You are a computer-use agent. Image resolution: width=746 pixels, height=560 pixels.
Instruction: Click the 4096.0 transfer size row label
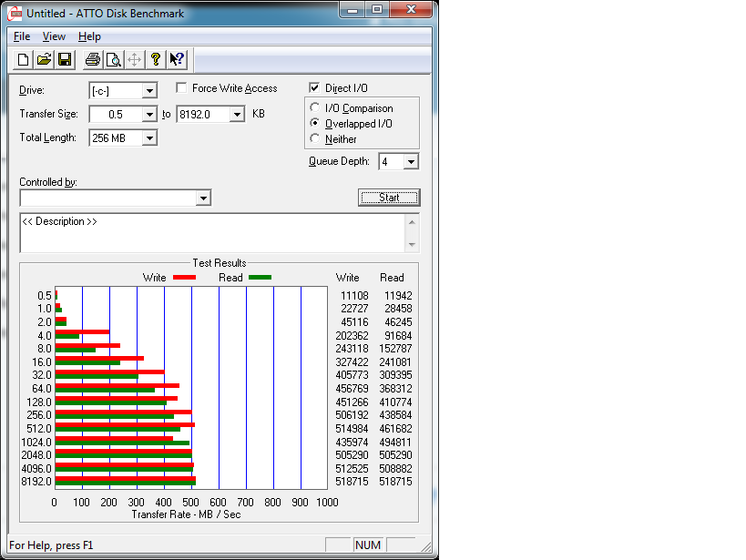(x=36, y=469)
